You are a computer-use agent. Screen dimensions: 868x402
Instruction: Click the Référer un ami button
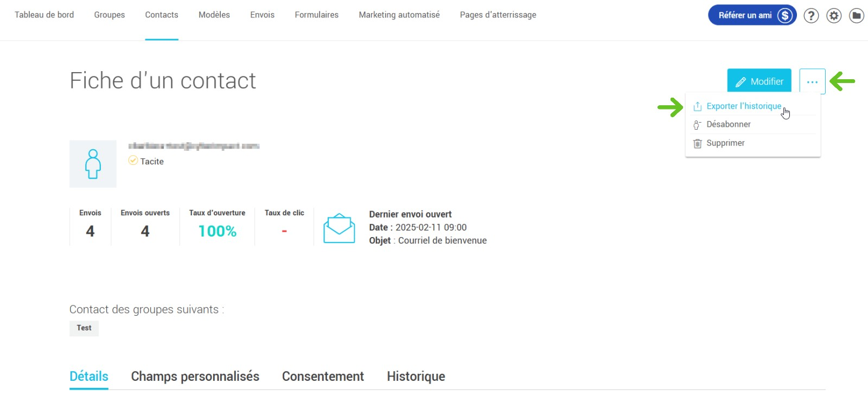coord(752,15)
